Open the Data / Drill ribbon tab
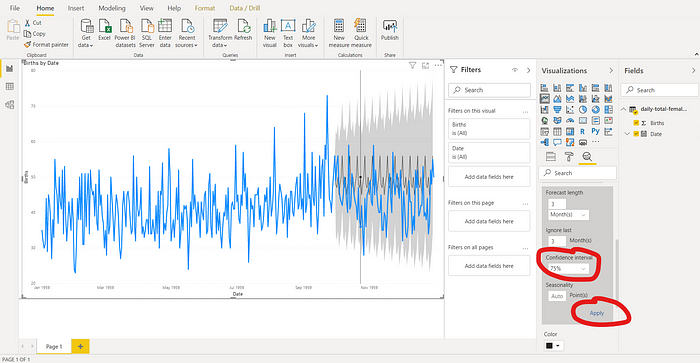The width and height of the screenshot is (700, 363). [x=245, y=8]
